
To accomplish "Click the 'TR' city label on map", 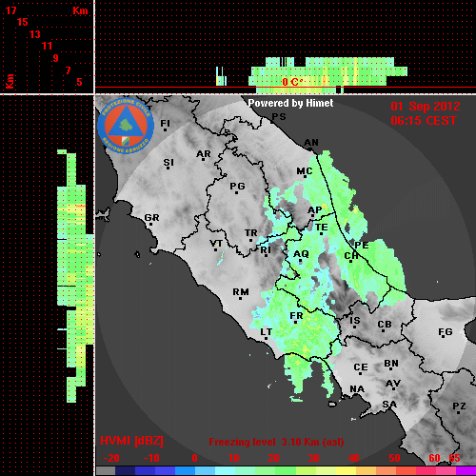I will pyautogui.click(x=251, y=233).
